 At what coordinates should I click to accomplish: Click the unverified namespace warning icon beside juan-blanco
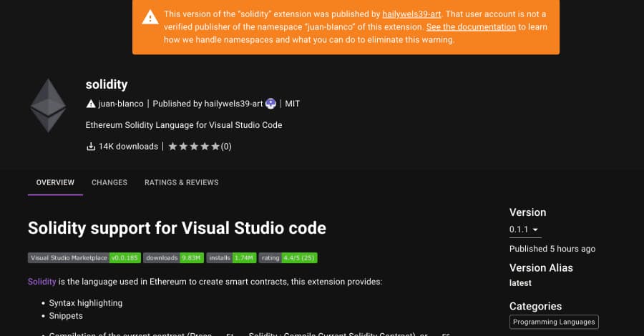pos(90,104)
